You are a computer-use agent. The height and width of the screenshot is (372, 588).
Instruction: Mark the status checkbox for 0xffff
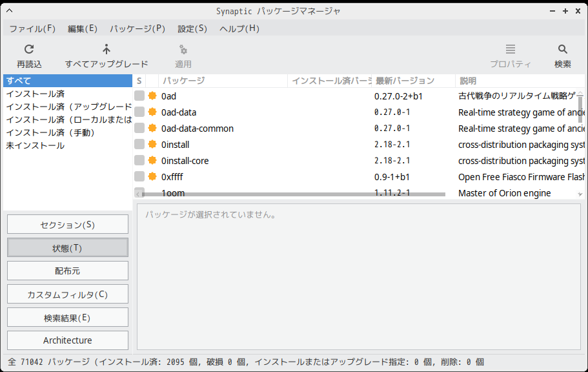point(139,176)
